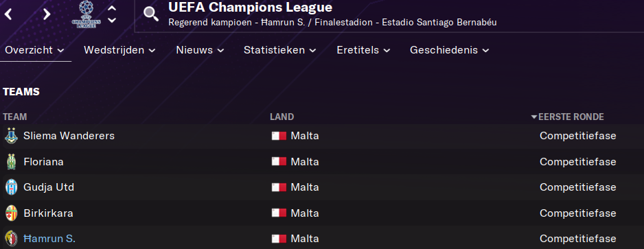Viewport: 644px width, 249px height.
Task: Step up to the previous competition
Action: pyautogui.click(x=112, y=8)
